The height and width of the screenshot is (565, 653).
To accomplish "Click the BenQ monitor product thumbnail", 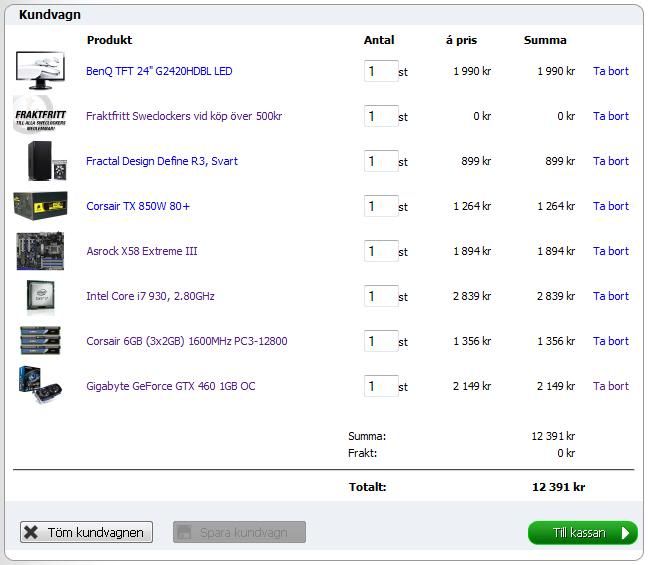I will click(40, 71).
